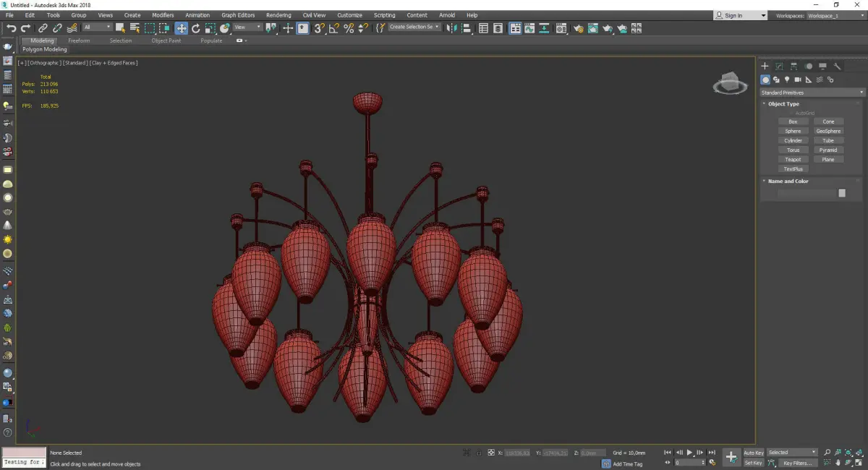The image size is (868, 470).
Task: Click the Rotate tool in toolbar
Action: [x=195, y=28]
